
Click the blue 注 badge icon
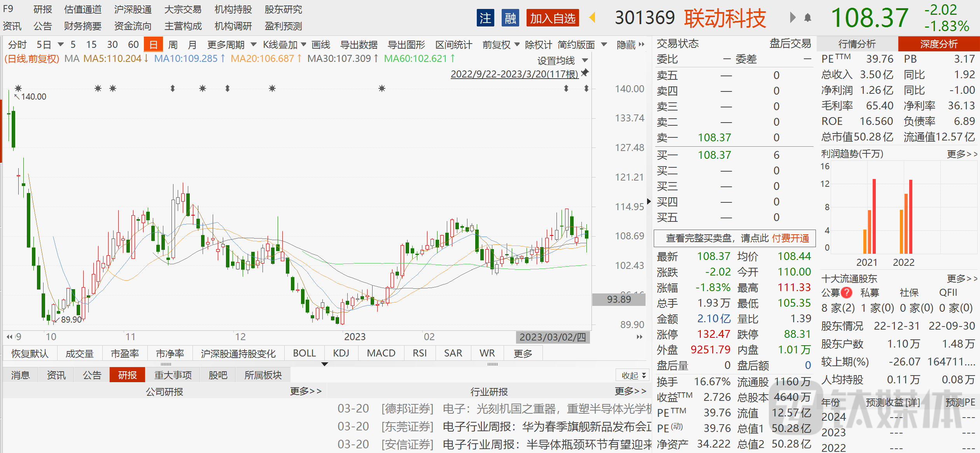[x=485, y=18]
